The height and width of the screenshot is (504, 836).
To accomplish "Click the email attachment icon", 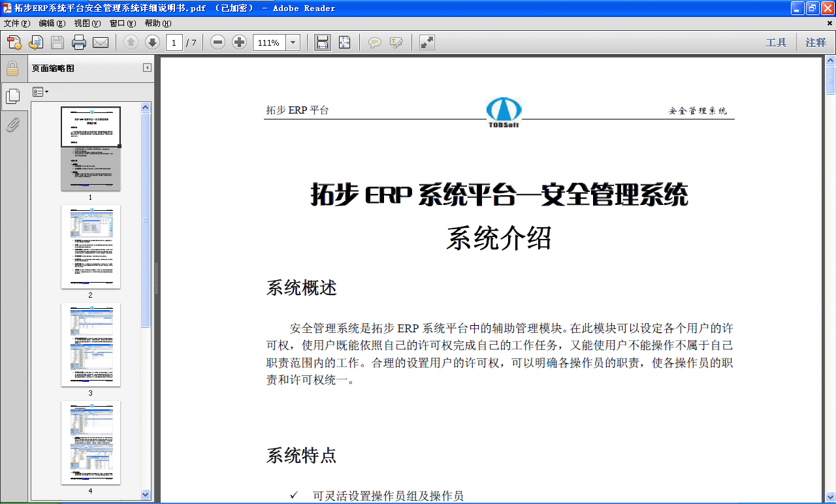I will point(99,42).
